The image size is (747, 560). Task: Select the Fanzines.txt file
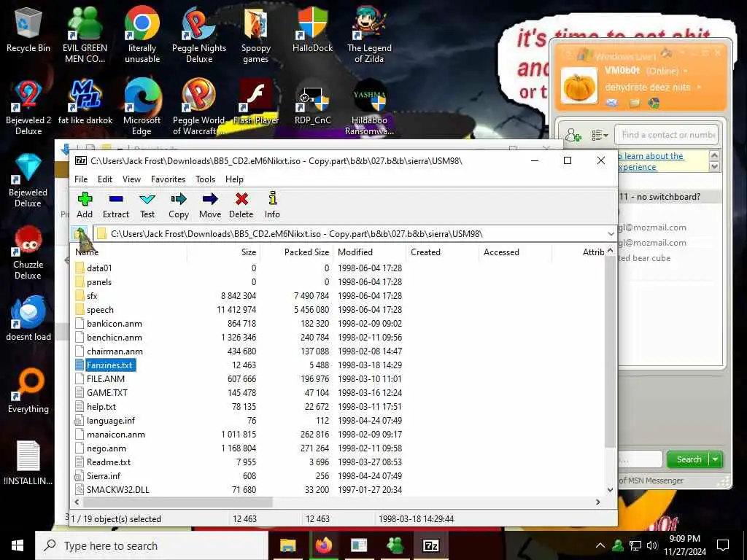(x=109, y=365)
